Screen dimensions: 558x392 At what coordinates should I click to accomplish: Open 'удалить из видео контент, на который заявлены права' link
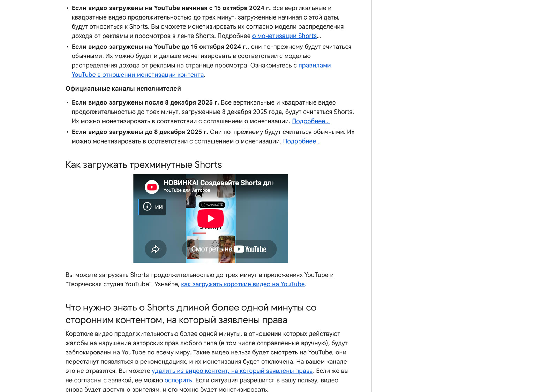point(232,371)
